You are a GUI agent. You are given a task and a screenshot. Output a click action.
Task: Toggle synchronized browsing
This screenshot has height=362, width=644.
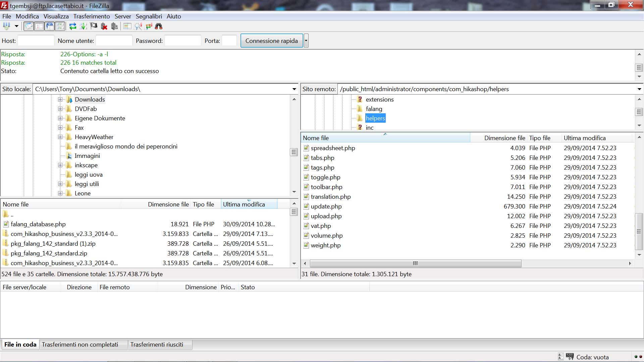(149, 26)
